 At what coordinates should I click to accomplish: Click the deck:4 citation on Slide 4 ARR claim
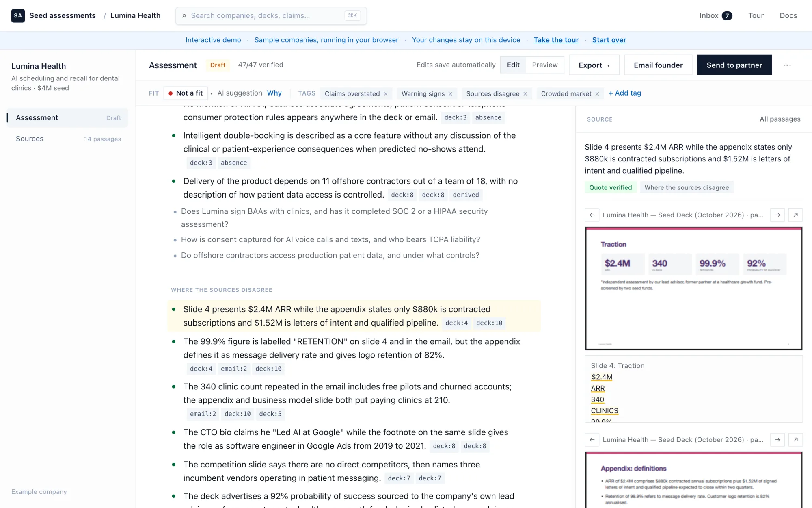coord(456,323)
